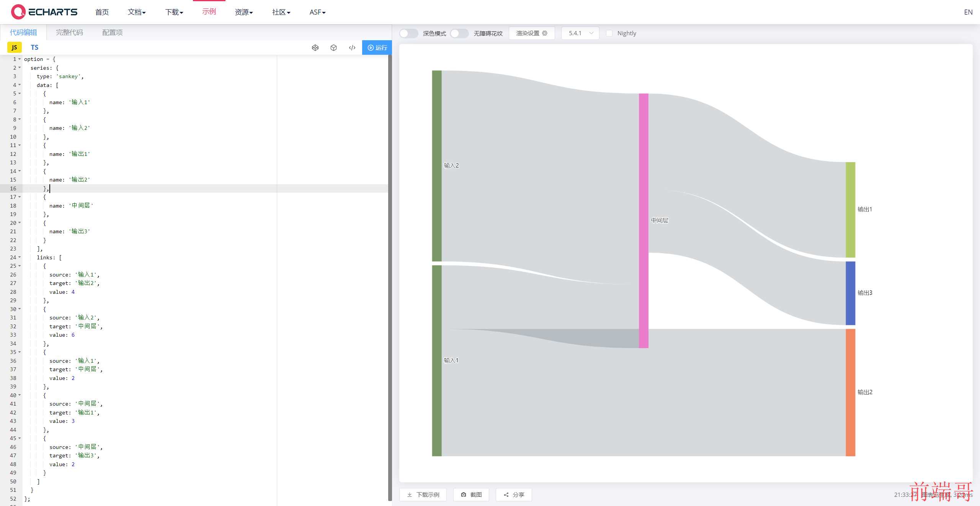Image resolution: width=980 pixels, height=506 pixels.
Task: Select the JS language tab
Action: point(14,47)
